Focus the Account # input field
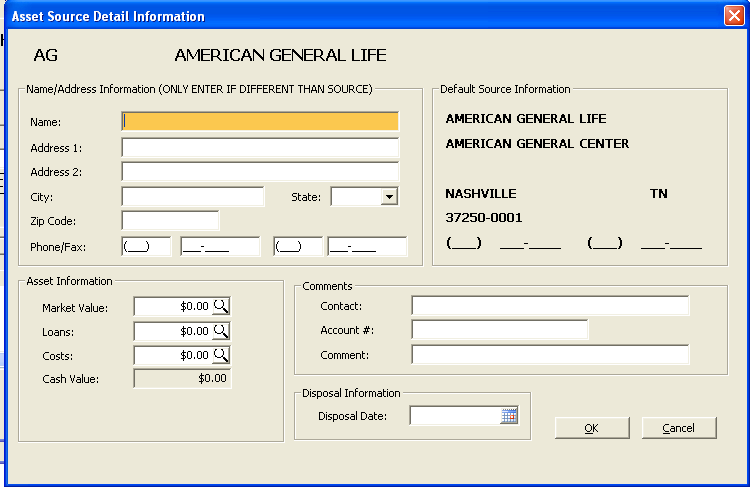 click(x=499, y=330)
